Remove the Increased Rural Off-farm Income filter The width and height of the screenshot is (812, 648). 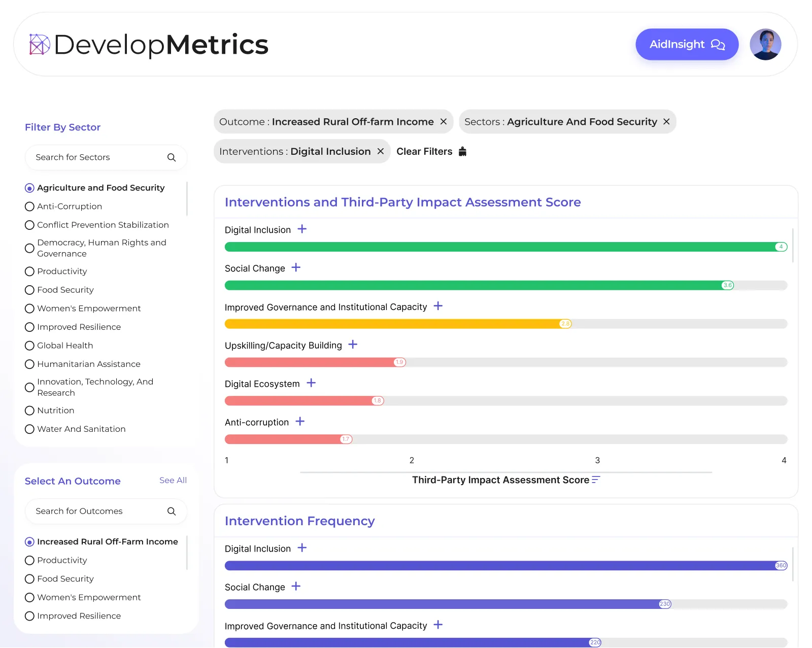pyautogui.click(x=443, y=122)
